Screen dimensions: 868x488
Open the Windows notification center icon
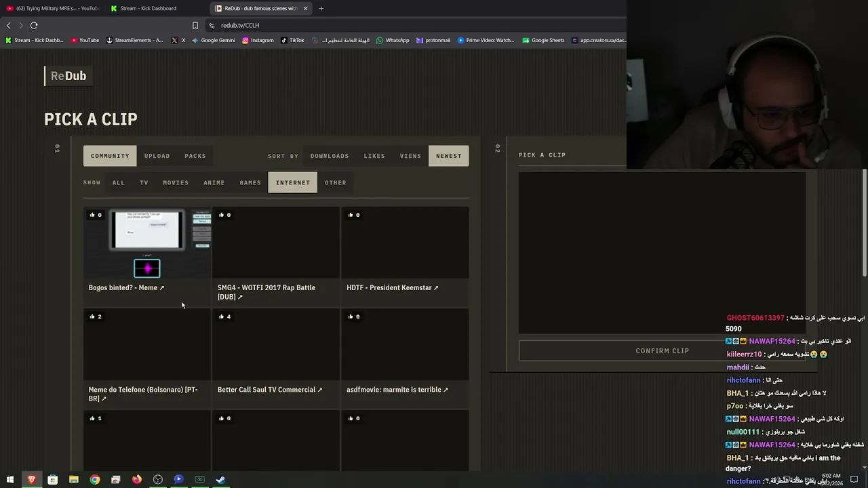pyautogui.click(x=854, y=480)
